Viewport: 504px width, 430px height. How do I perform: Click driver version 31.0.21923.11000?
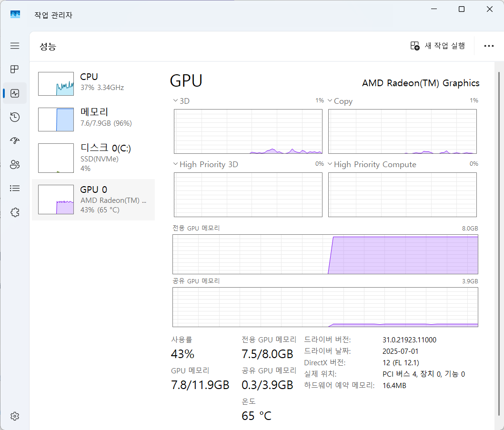409,340
